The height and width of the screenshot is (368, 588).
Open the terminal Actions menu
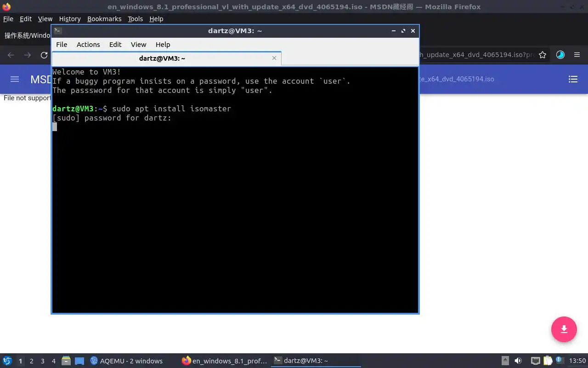(x=88, y=45)
